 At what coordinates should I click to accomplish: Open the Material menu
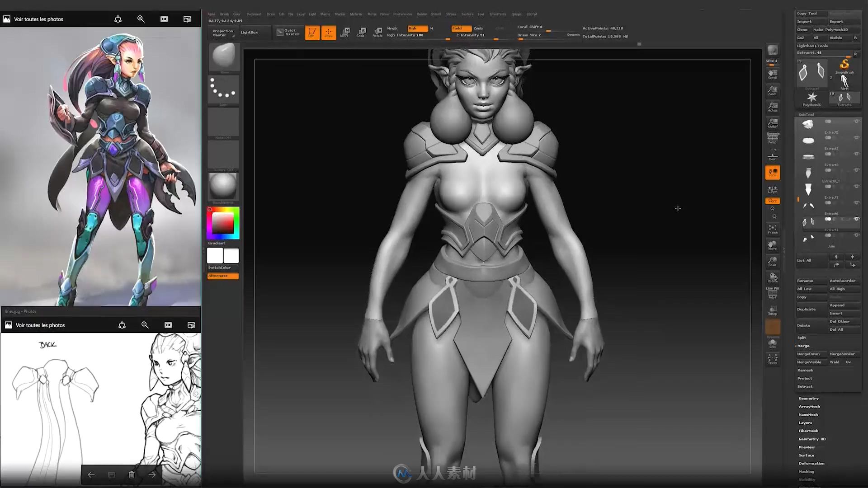pyautogui.click(x=356, y=14)
